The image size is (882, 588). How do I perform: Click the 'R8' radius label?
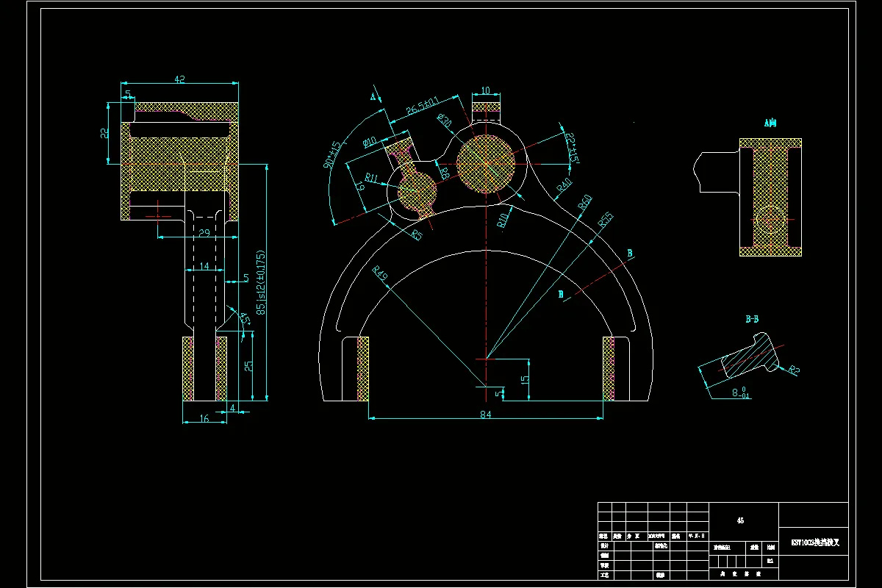(444, 173)
